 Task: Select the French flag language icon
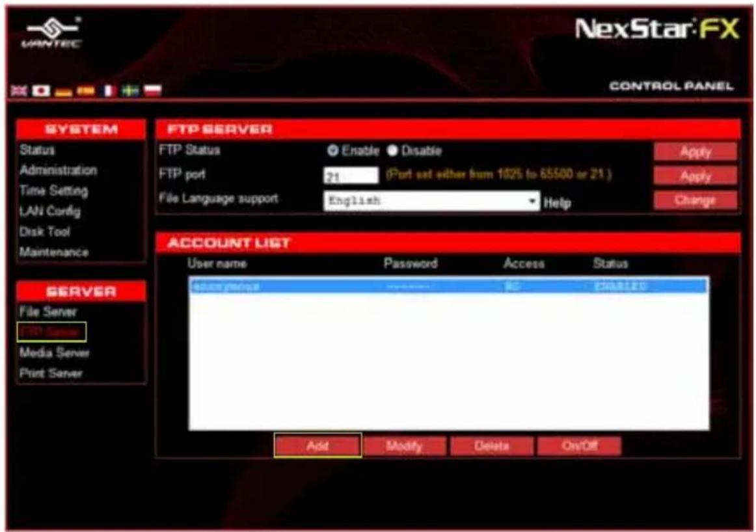(x=109, y=90)
